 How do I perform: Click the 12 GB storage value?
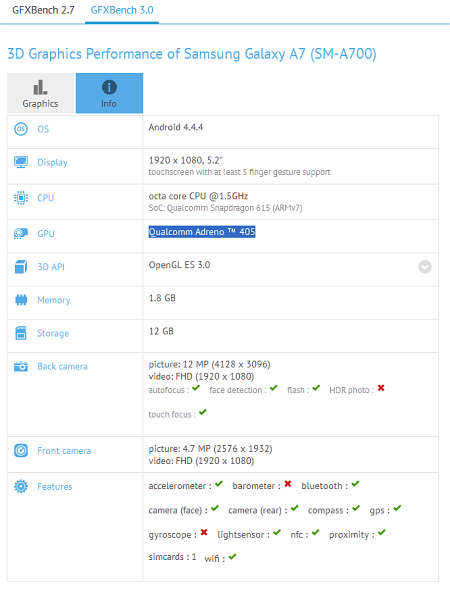pyautogui.click(x=161, y=331)
